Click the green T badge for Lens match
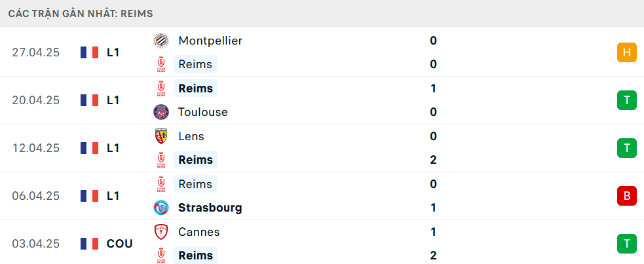 pyautogui.click(x=627, y=148)
